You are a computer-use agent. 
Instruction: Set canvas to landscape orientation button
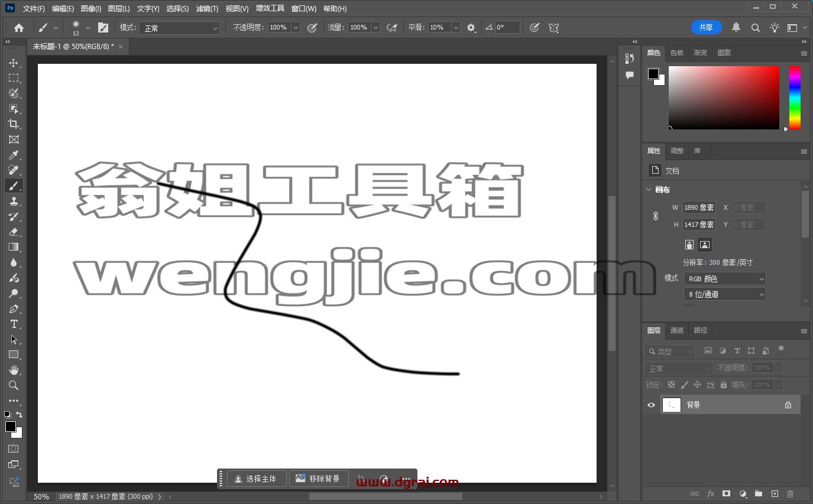pyautogui.click(x=704, y=245)
